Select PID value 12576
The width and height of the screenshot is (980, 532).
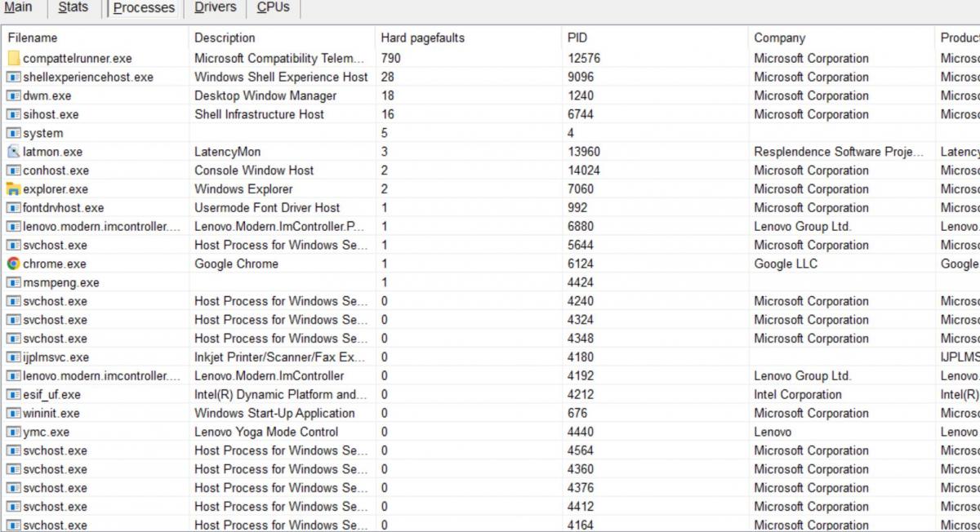(x=585, y=59)
